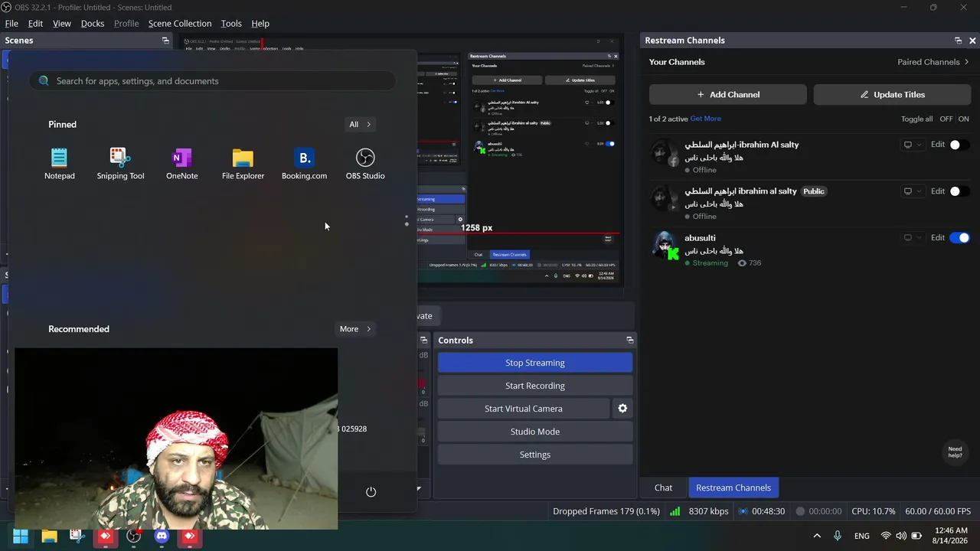The image size is (980, 551).
Task: Open the taskbar clock and date
Action: [x=950, y=536]
